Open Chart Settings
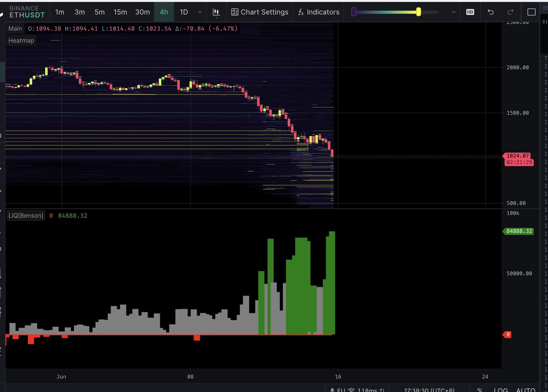Viewport: 548px width, 392px height. click(260, 12)
